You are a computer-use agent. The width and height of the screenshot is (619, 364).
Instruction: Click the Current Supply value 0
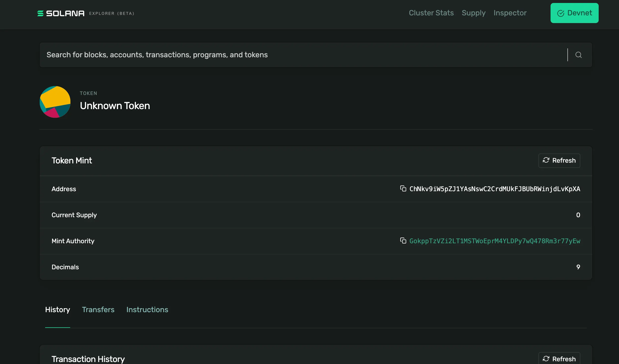[x=578, y=215]
